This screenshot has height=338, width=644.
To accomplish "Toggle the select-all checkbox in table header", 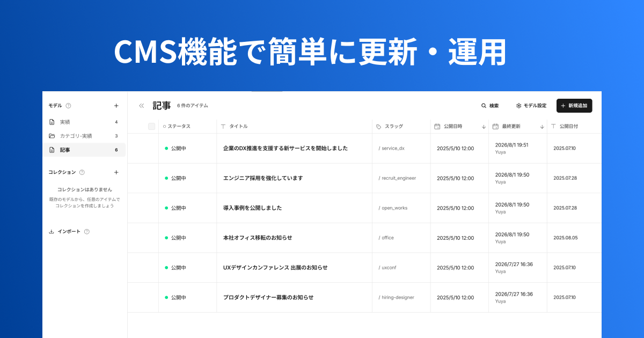I will (x=151, y=127).
